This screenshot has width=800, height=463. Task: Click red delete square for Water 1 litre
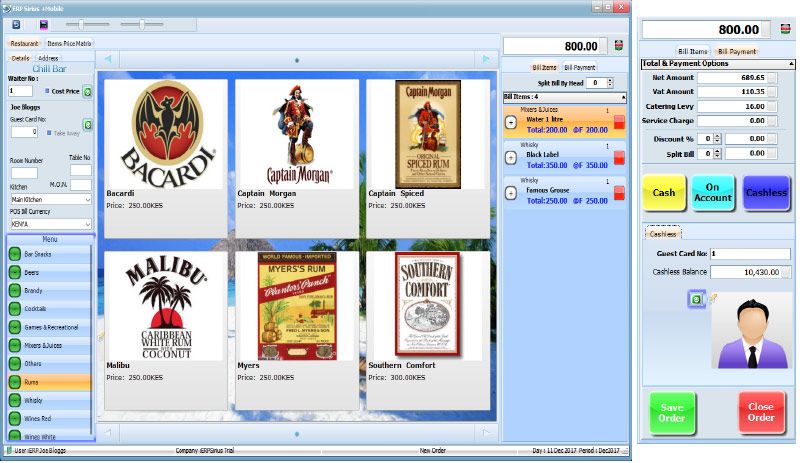point(619,123)
